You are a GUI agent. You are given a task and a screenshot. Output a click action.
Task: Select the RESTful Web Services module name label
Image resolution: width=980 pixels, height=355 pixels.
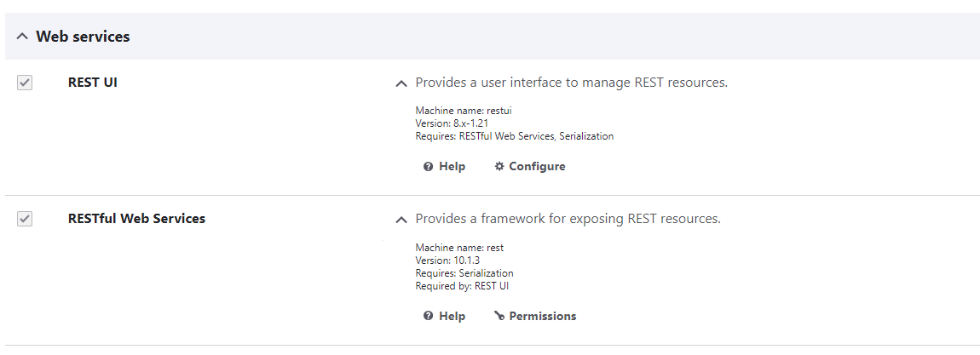click(x=136, y=219)
